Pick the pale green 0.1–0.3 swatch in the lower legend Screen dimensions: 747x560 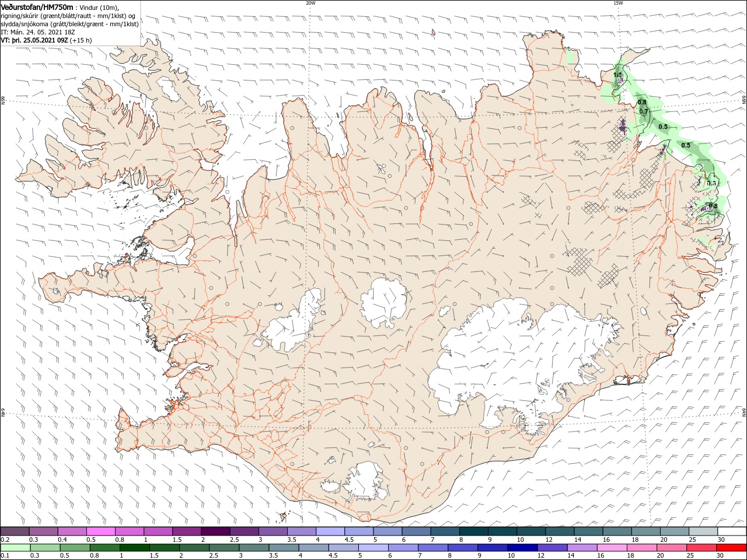coord(15,548)
